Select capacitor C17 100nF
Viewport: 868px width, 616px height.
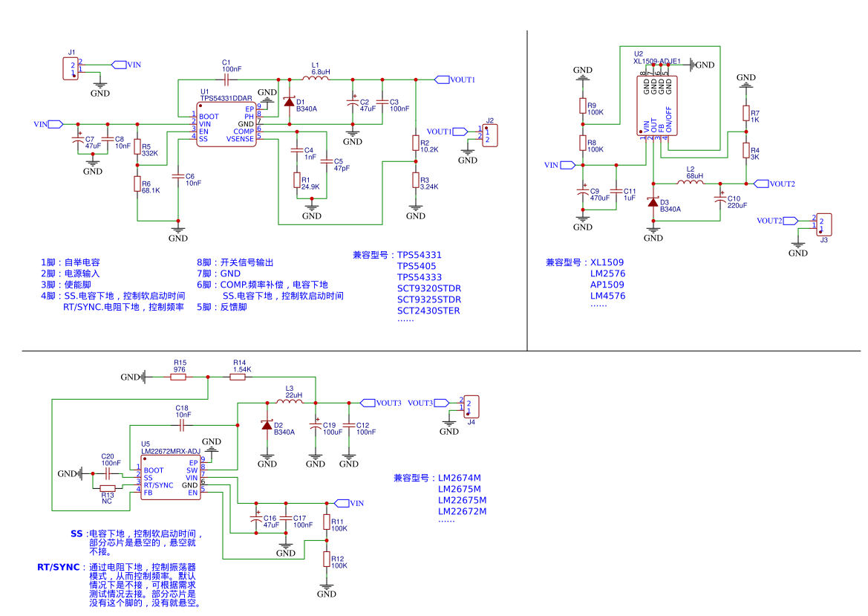[x=286, y=518]
